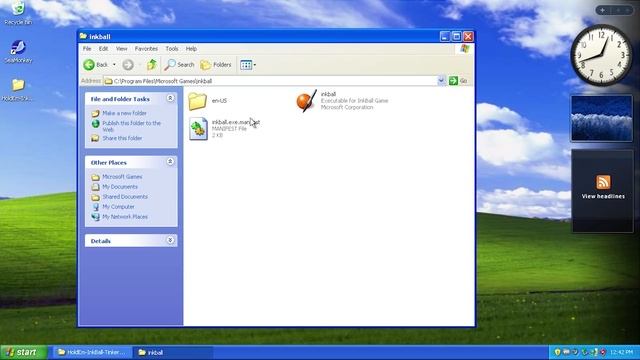Viewport: 640px width, 360px height.
Task: Minimize the inkball window
Action: [x=444, y=36]
